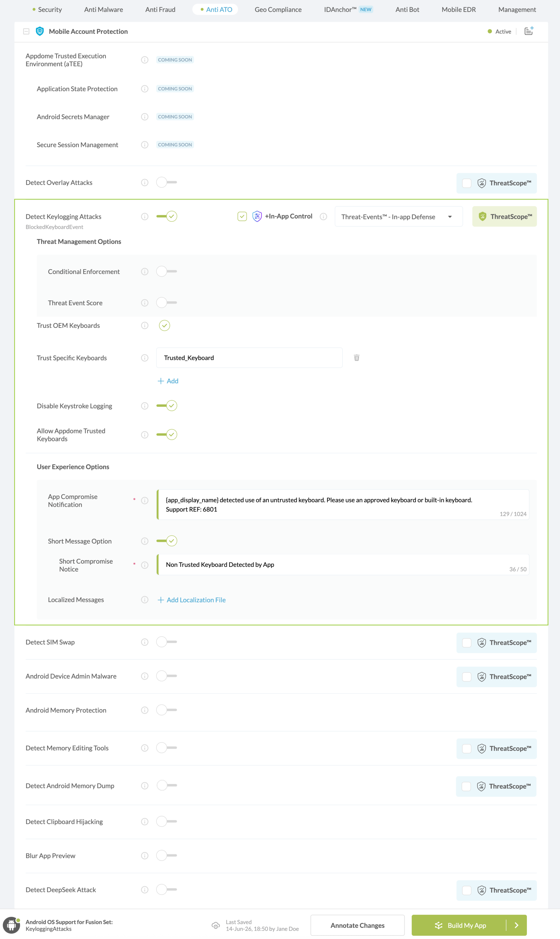
Task: Open the Geo Compliance tab
Action: (x=278, y=9)
